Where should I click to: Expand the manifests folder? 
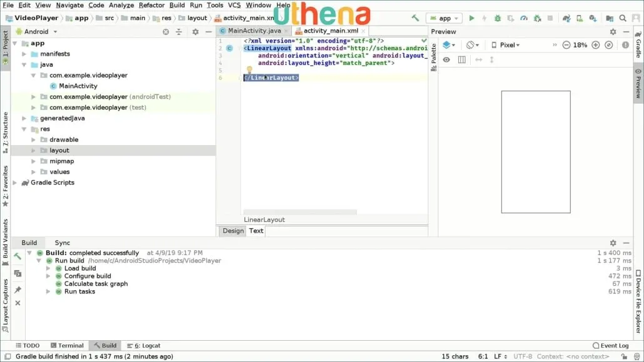[x=24, y=54]
